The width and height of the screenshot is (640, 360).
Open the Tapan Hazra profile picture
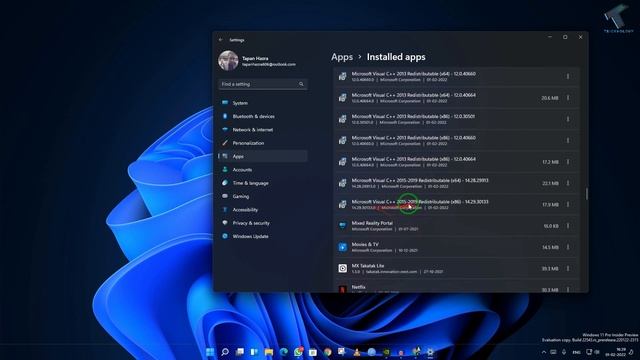click(x=228, y=60)
